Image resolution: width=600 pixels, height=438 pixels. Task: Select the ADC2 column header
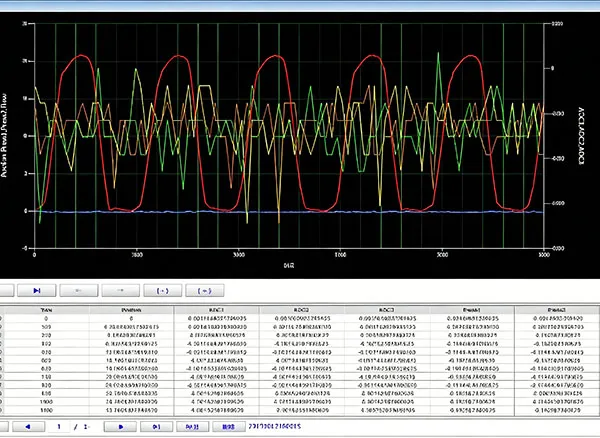click(302, 310)
